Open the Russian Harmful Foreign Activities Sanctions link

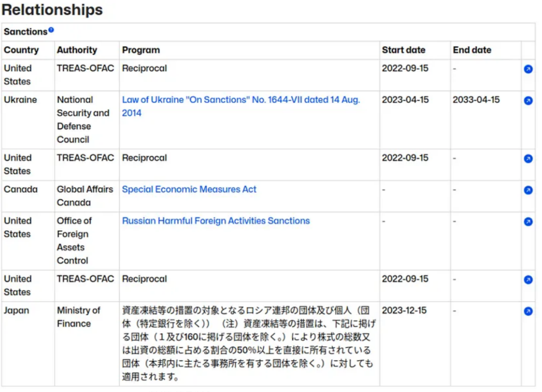click(216, 221)
